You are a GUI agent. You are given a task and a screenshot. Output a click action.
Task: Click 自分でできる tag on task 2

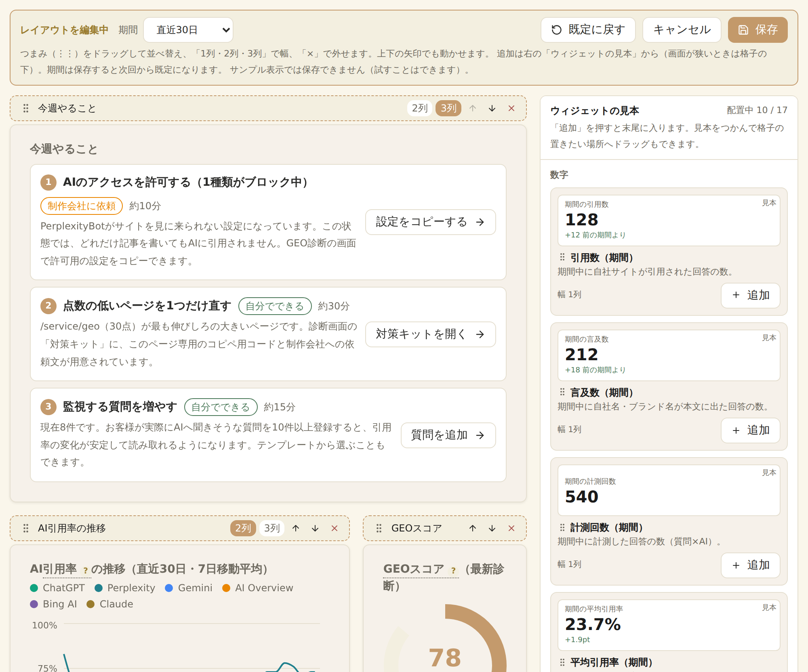275,306
